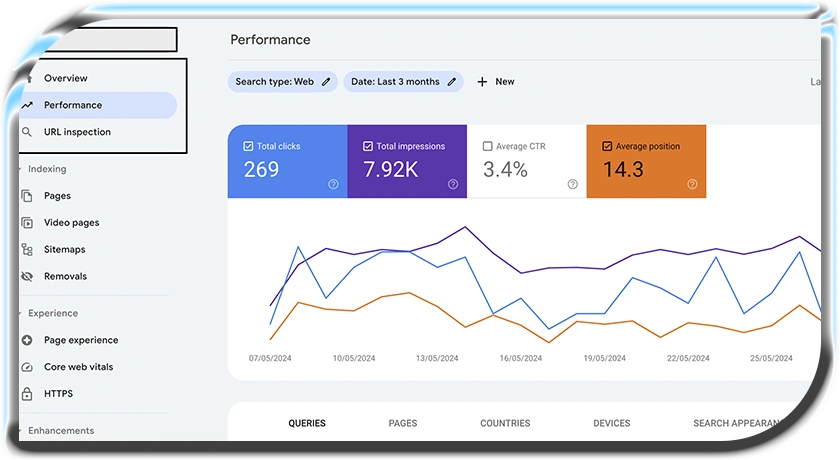Image resolution: width=840 pixels, height=460 pixels.
Task: Click the property selector box at top left
Action: [98, 40]
